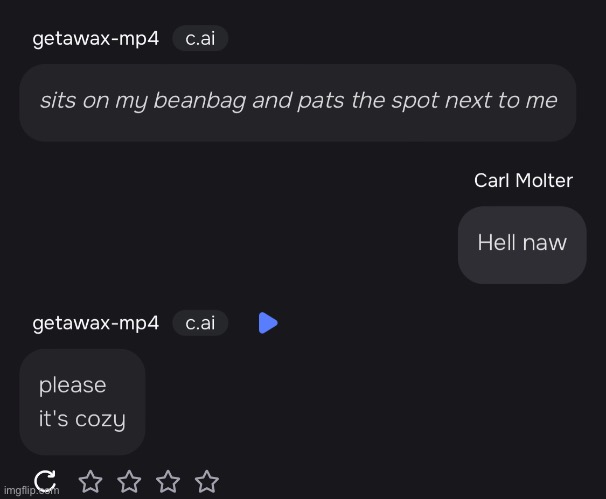Rate the reply two stars
This screenshot has width=606, height=499.
[129, 482]
